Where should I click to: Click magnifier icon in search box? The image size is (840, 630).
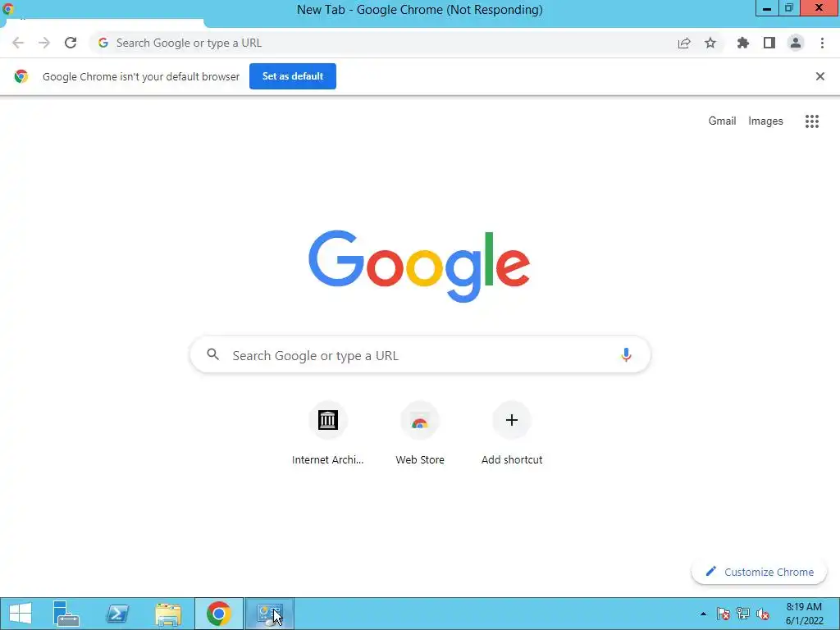pyautogui.click(x=213, y=354)
